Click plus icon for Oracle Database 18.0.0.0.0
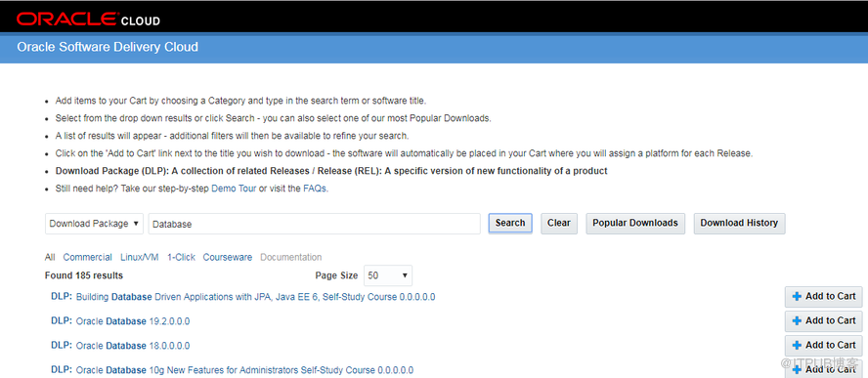Screen dimensions: 868x378 [x=798, y=346]
